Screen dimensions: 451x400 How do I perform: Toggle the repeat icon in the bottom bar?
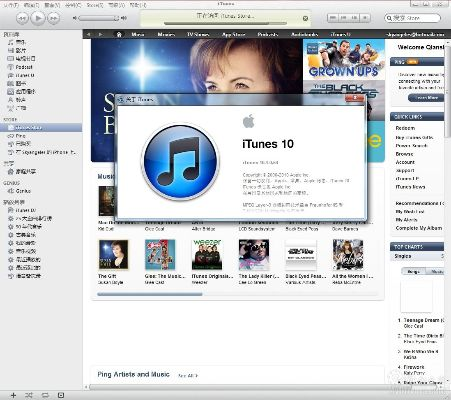(45, 395)
